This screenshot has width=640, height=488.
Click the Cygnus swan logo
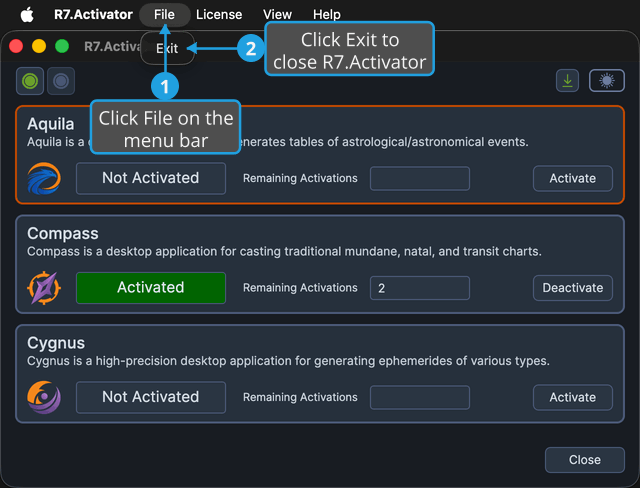point(44,397)
